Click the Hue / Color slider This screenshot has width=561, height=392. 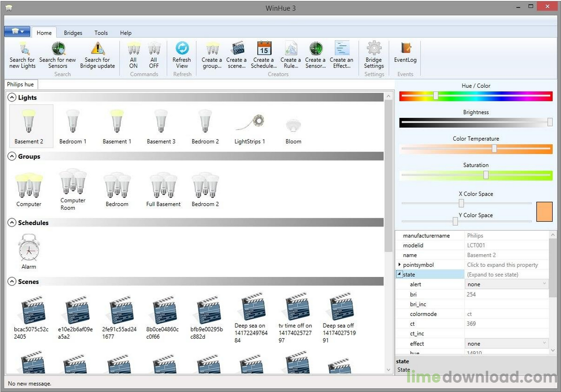click(476, 96)
